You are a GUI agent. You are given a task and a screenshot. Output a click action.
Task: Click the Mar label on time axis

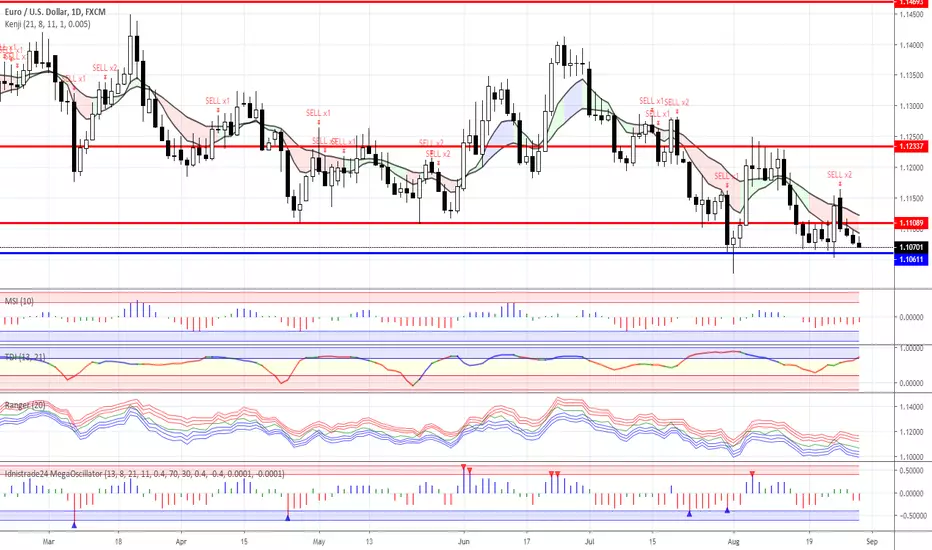point(49,542)
